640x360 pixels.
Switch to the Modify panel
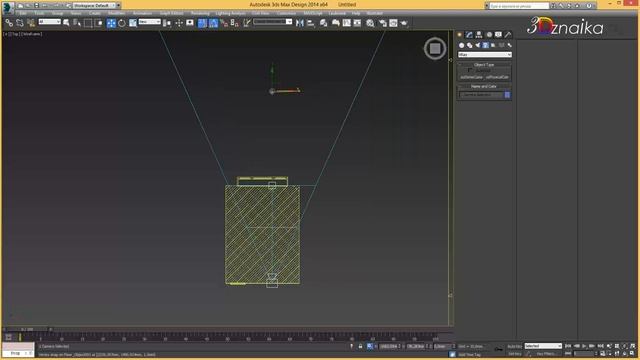click(469, 35)
